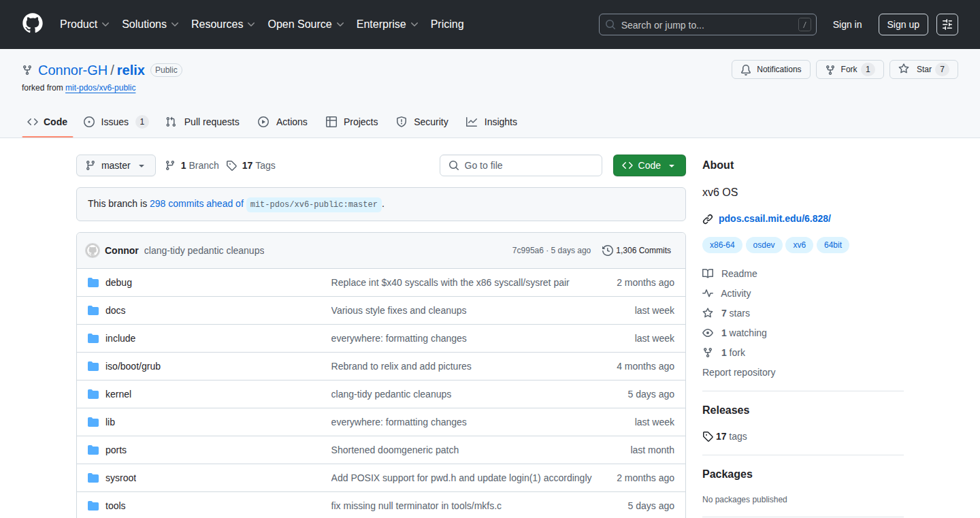Expand the Solutions menu

pos(150,24)
